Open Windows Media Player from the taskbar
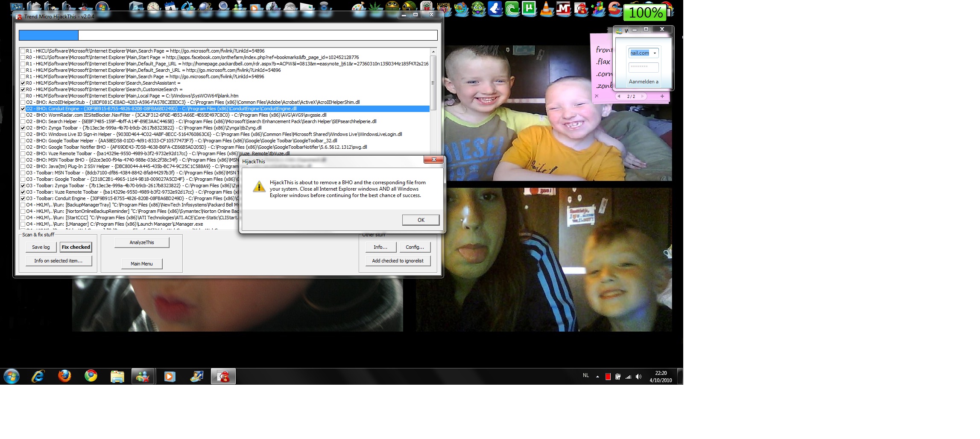This screenshot has height=439, width=980. (170, 377)
